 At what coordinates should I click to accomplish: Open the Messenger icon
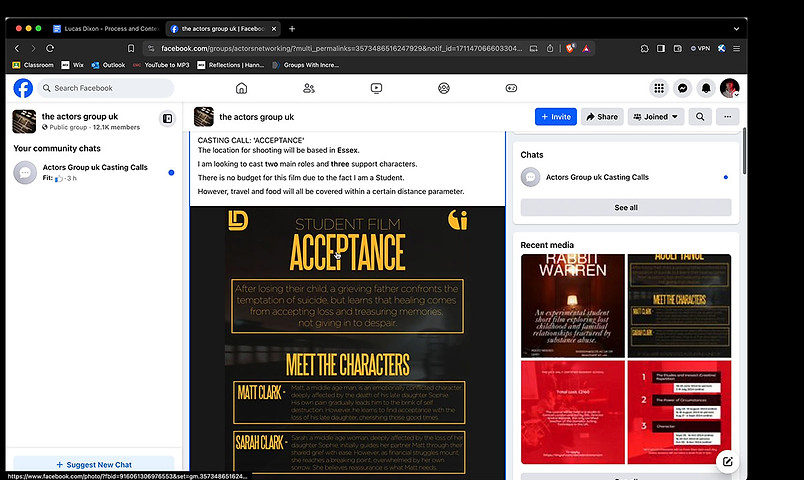(682, 88)
